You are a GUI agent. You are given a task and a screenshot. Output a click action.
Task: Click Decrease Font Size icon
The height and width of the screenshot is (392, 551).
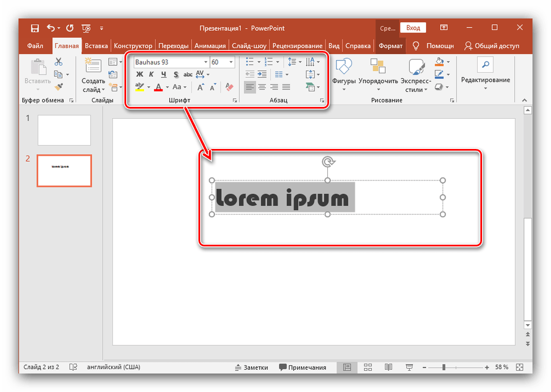tap(213, 87)
